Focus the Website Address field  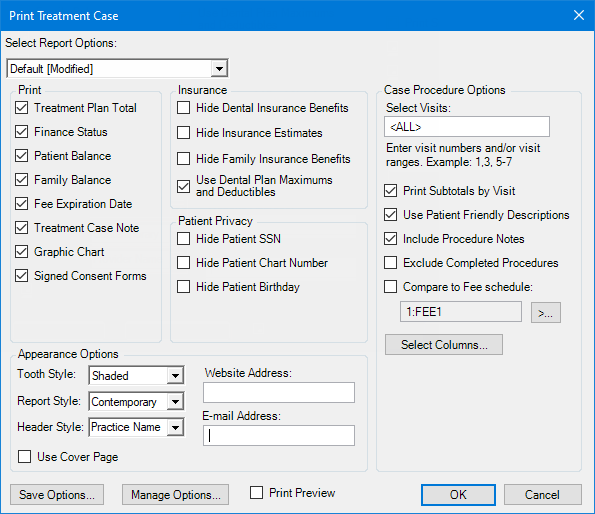click(279, 393)
